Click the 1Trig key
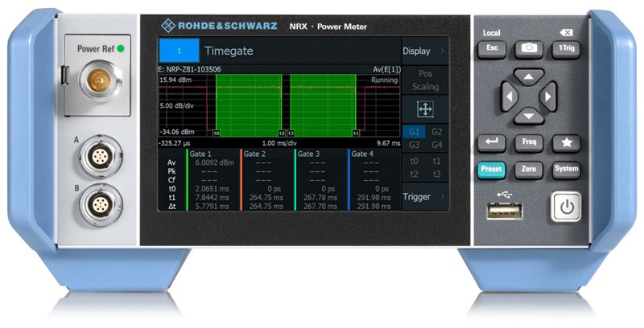Image resolution: width=644 pixels, height=328 pixels. click(566, 49)
